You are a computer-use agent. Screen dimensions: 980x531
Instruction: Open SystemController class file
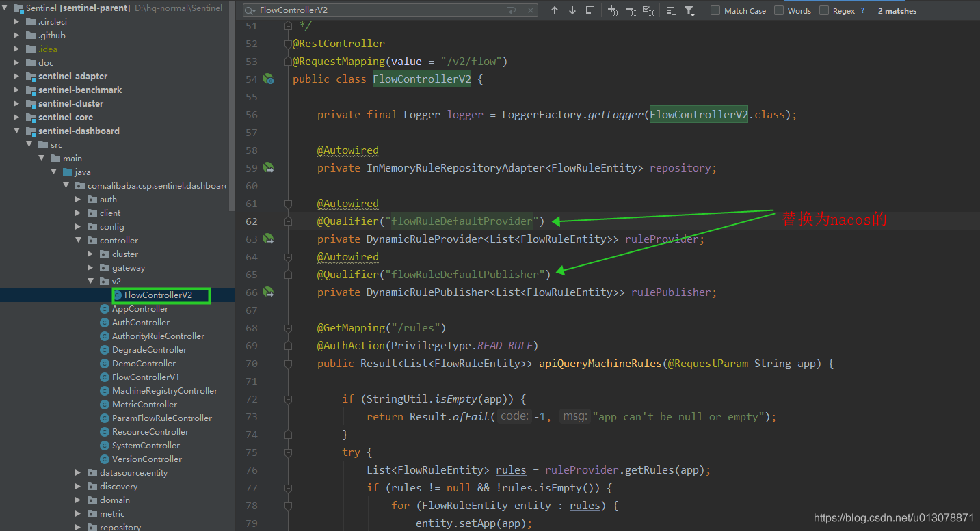[146, 446]
